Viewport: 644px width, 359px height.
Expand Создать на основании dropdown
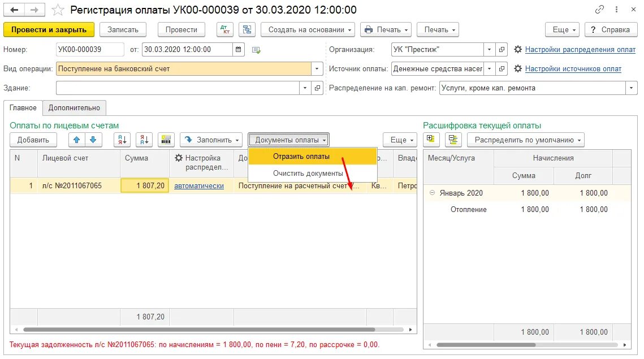pos(308,29)
